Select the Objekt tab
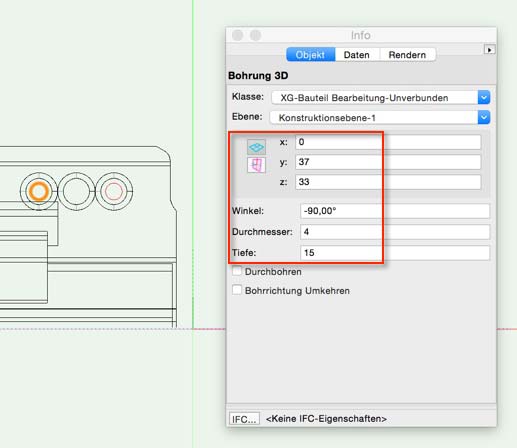 (310, 55)
